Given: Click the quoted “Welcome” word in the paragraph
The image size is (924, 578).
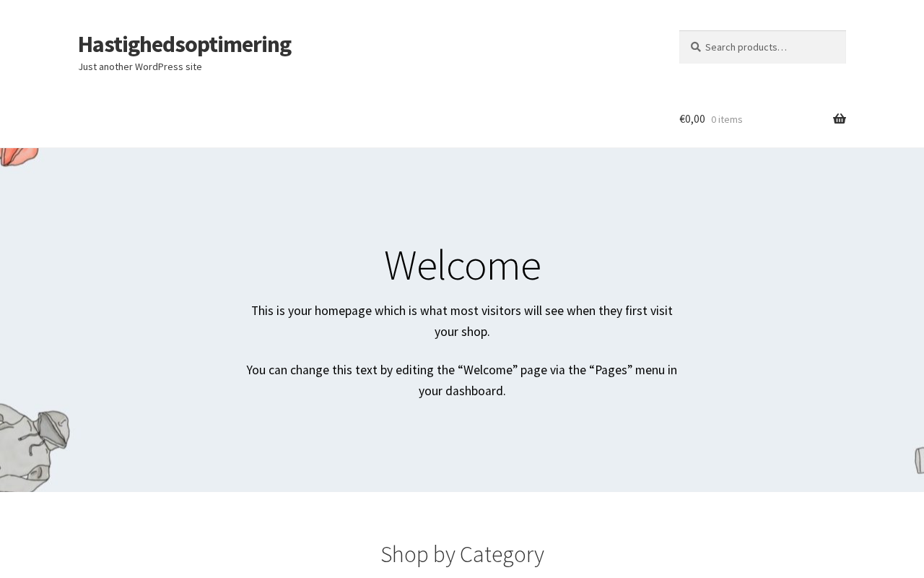Looking at the screenshot, I should tap(487, 370).
